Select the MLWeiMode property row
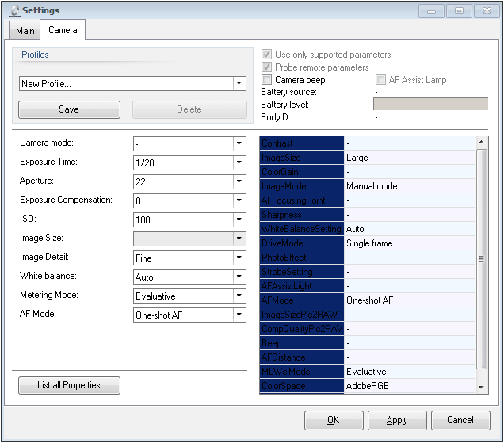The height and width of the screenshot is (443, 504). point(367,372)
